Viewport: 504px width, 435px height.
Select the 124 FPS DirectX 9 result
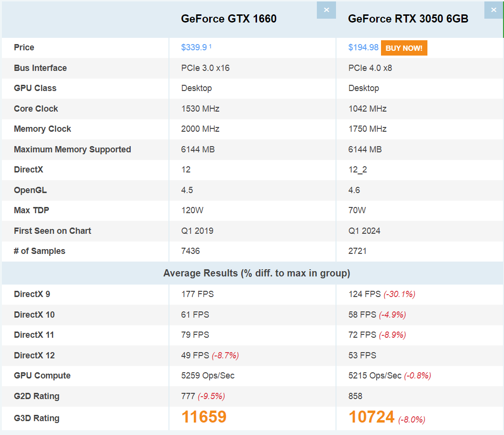pos(365,294)
